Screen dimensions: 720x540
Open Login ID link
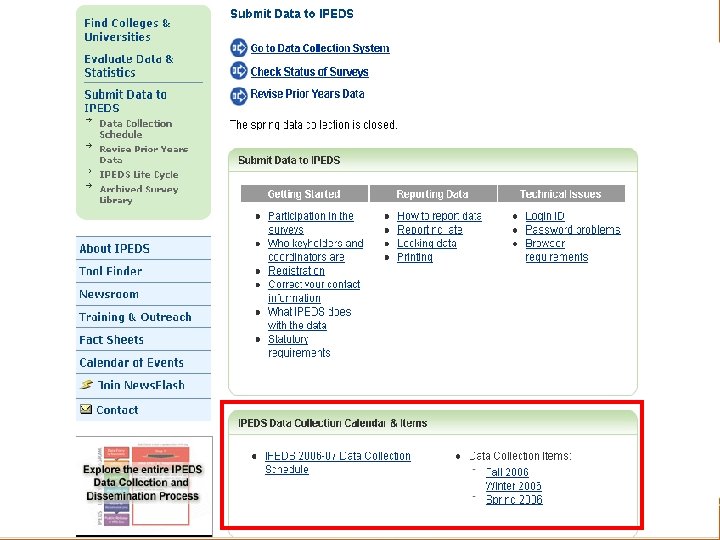(545, 216)
